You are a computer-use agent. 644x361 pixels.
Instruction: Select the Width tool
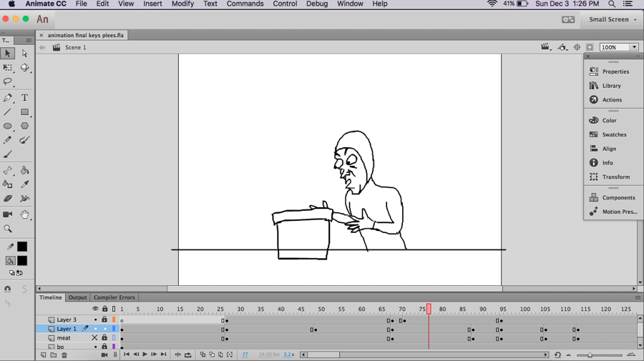(x=24, y=199)
